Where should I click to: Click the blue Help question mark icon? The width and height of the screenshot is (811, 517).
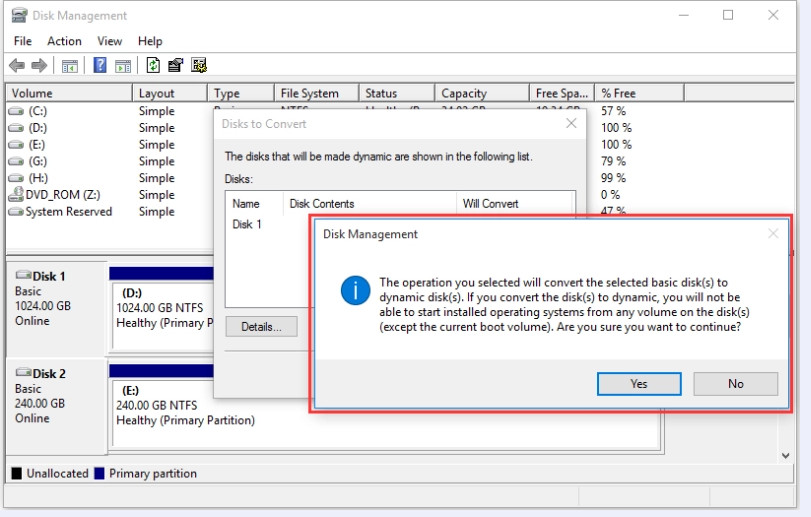(x=100, y=65)
